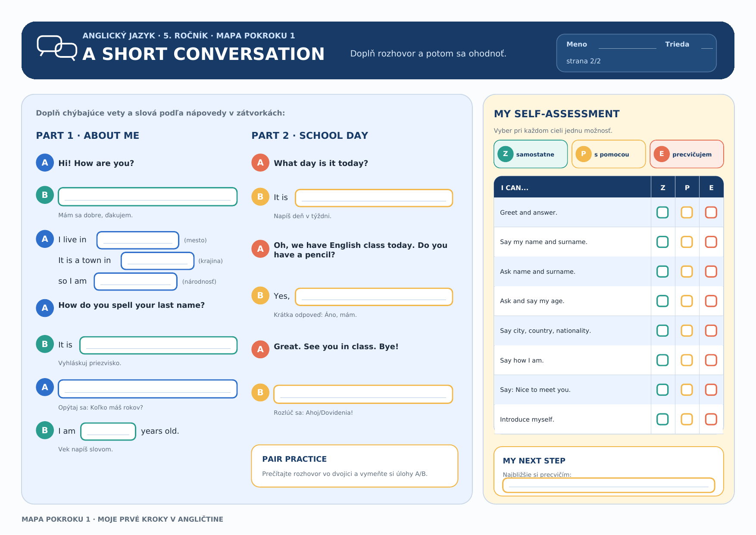Viewport: 756px width, 535px height.
Task: Check the red E box for 'Introduce myself'
Action: click(x=711, y=419)
